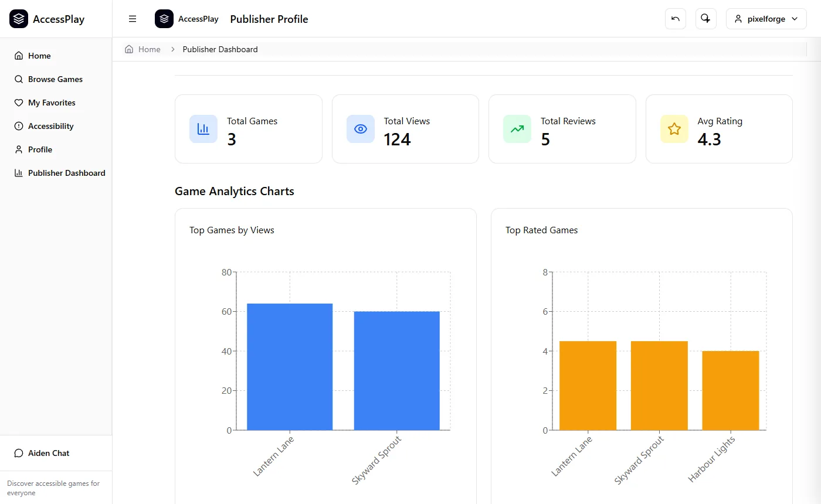This screenshot has width=821, height=504.
Task: Click the Total Reviews trending arrow icon
Action: pos(517,129)
